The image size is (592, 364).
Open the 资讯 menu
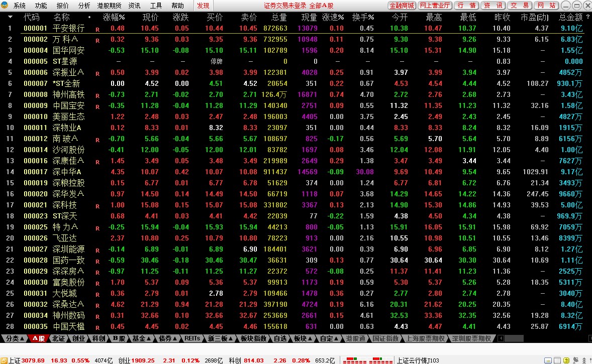pyautogui.click(x=134, y=6)
